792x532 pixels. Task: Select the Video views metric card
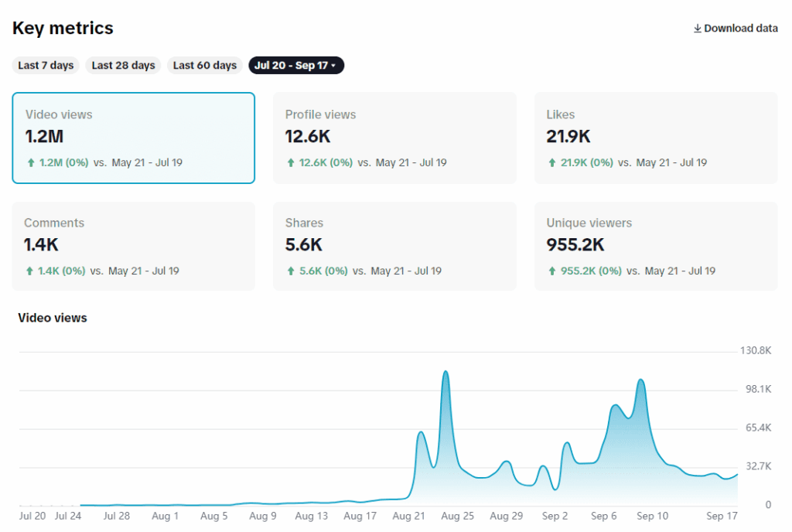pyautogui.click(x=133, y=138)
